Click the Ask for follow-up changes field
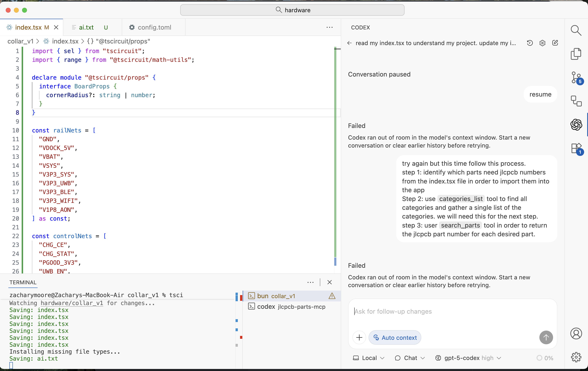This screenshot has width=588, height=371. point(452,311)
